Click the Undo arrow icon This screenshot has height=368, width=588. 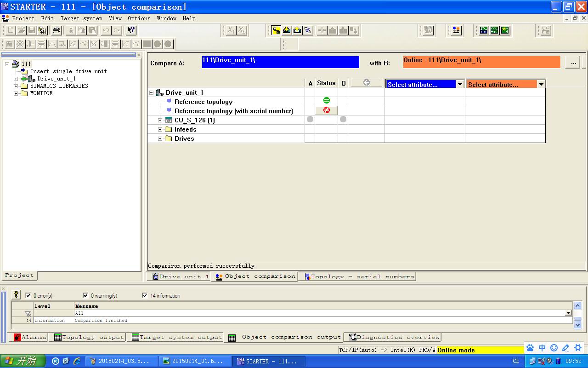pyautogui.click(x=106, y=30)
